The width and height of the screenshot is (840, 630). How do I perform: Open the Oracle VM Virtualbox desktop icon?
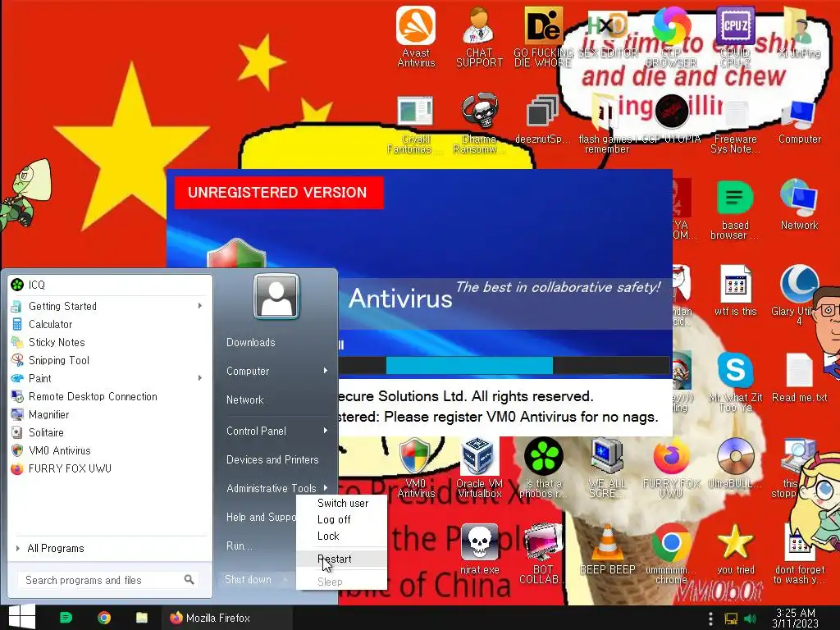(x=479, y=468)
